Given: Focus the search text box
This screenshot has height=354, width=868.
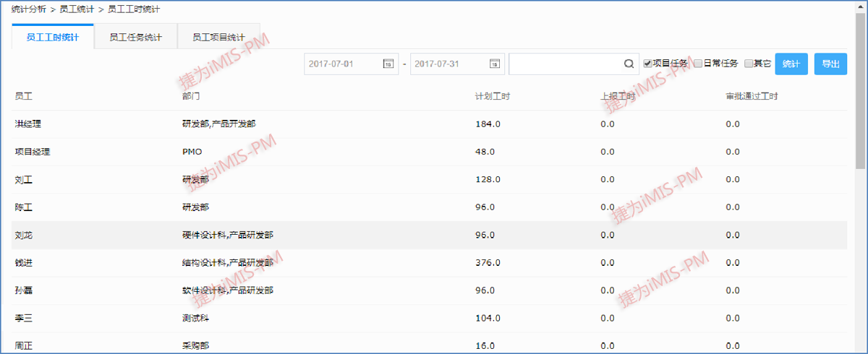Looking at the screenshot, I should coord(566,64).
